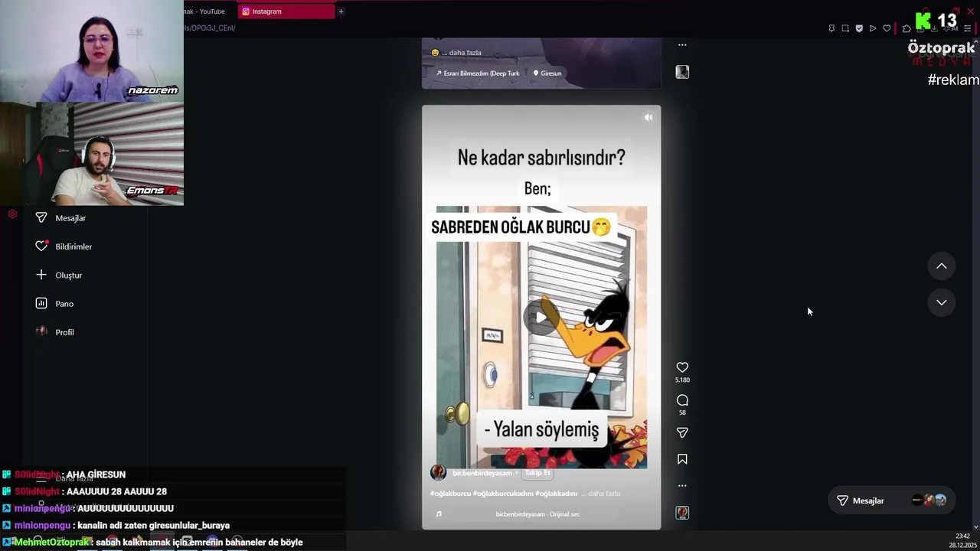The width and height of the screenshot is (980, 551).
Task: Click bir.benbirdeyasam profile picture on reel
Action: 438,472
